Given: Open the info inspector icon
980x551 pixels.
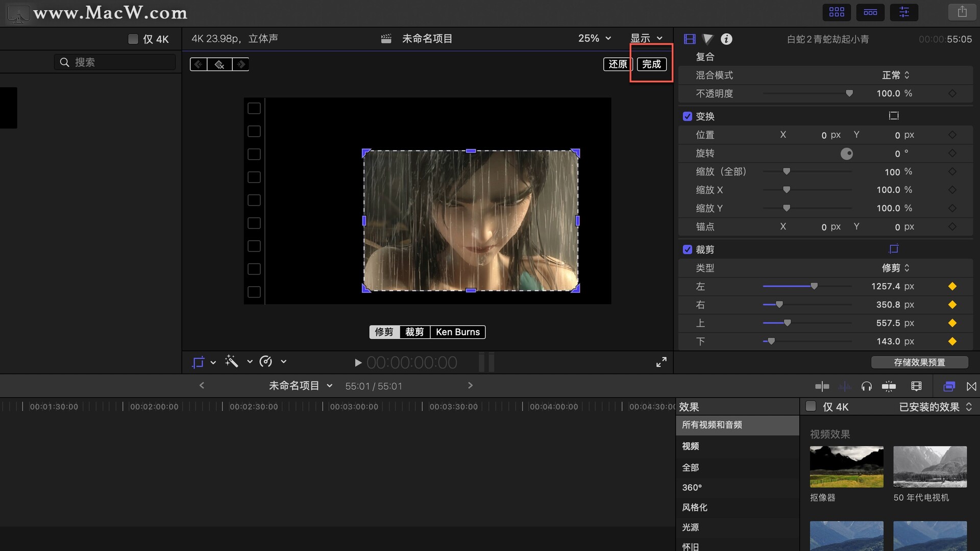Looking at the screenshot, I should click(726, 39).
